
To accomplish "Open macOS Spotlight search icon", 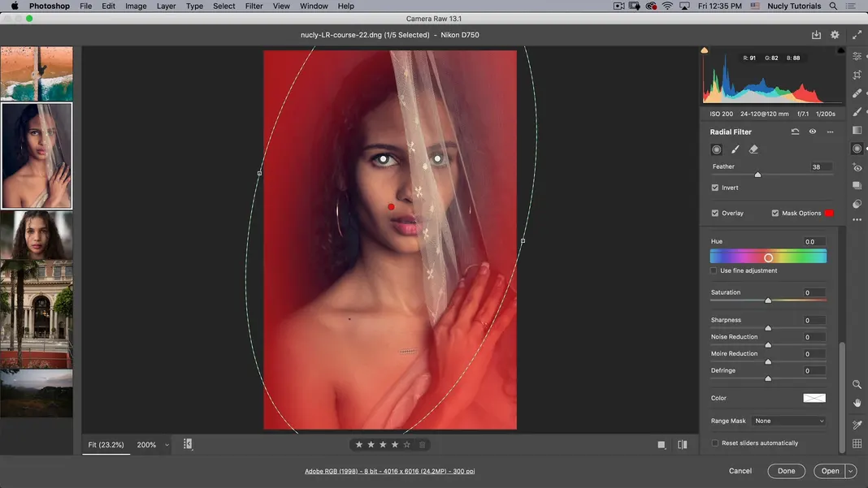I will click(x=833, y=6).
